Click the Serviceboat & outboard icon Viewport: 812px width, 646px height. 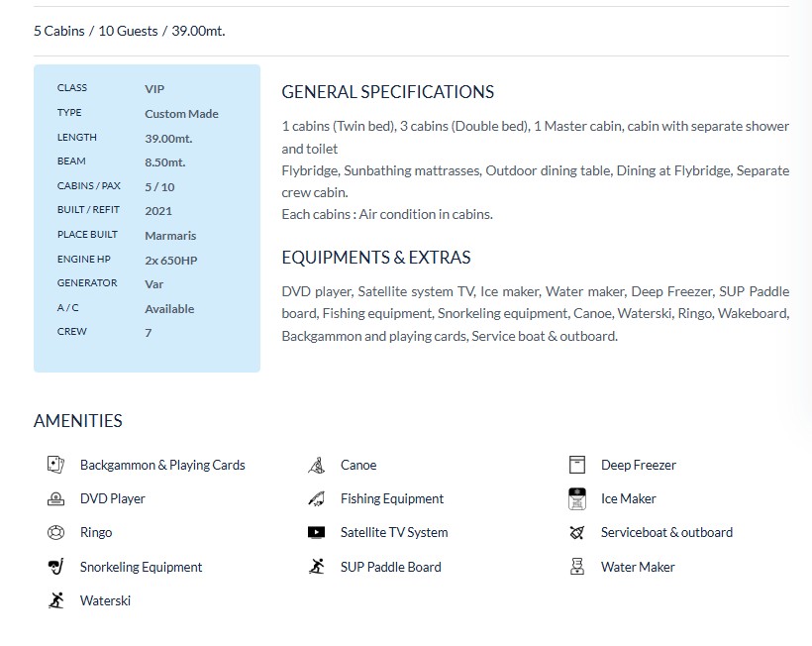[577, 533]
